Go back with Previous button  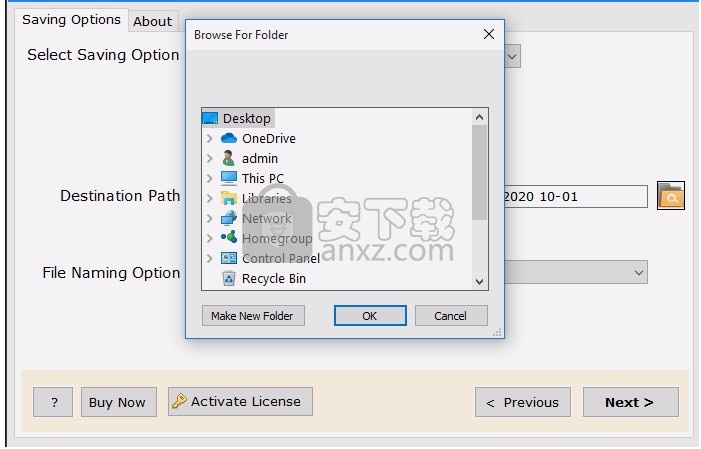click(x=523, y=402)
